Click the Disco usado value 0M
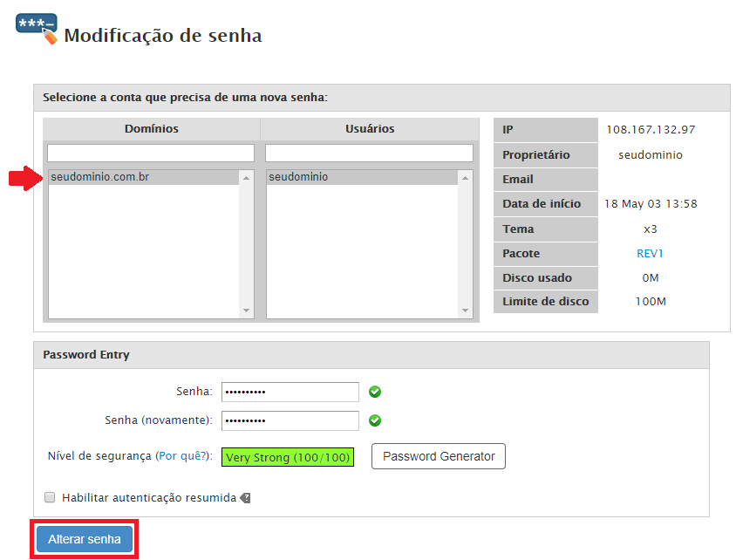Image resolution: width=736 pixels, height=560 pixels. click(x=651, y=278)
